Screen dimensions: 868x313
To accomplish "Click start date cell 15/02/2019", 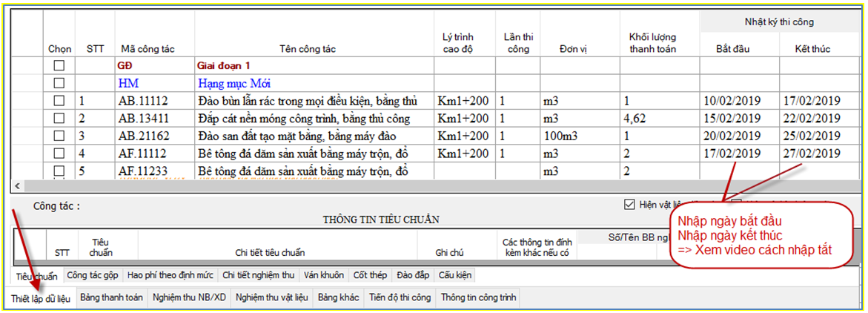I will (740, 119).
